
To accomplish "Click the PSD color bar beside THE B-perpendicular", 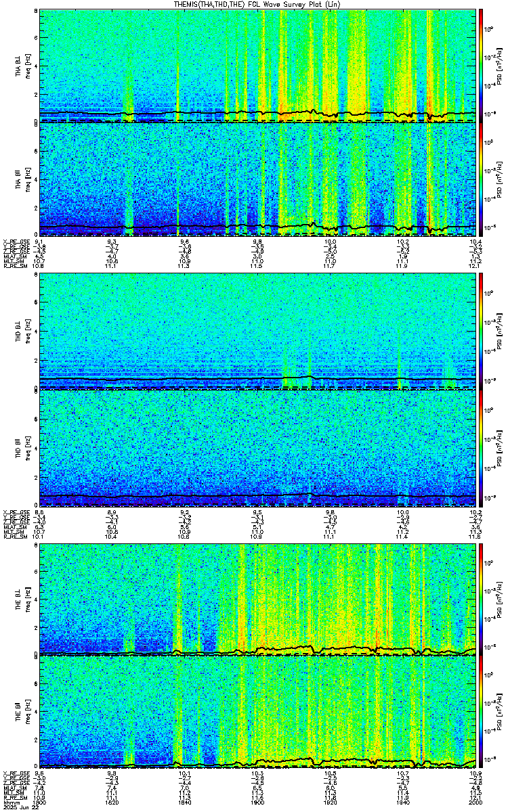I will point(480,600).
